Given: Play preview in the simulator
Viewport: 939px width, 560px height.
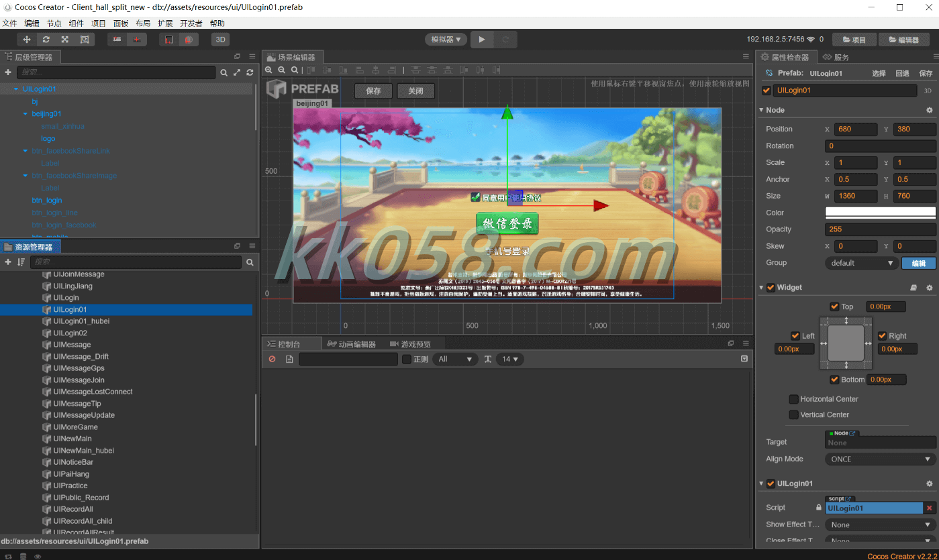Looking at the screenshot, I should [x=481, y=40].
